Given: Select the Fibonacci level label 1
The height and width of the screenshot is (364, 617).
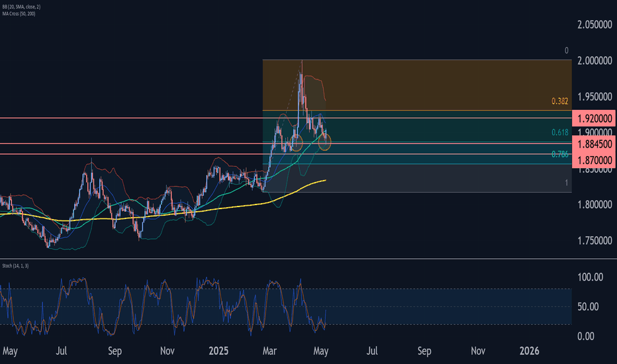Looking at the screenshot, I should click(x=566, y=183).
